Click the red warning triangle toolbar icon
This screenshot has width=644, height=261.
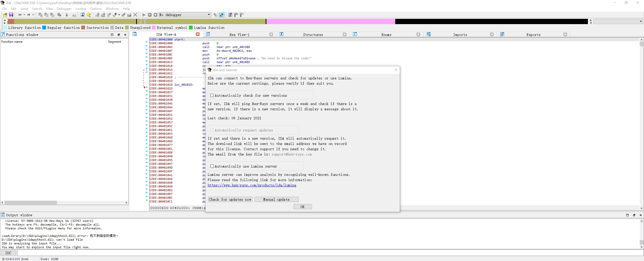coord(83,15)
